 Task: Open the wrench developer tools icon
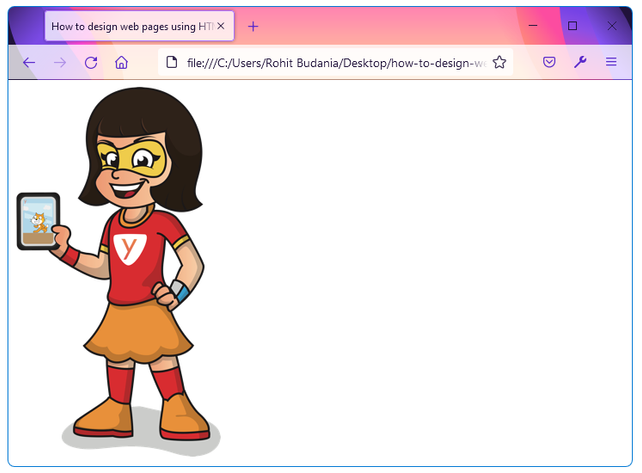[x=580, y=62]
